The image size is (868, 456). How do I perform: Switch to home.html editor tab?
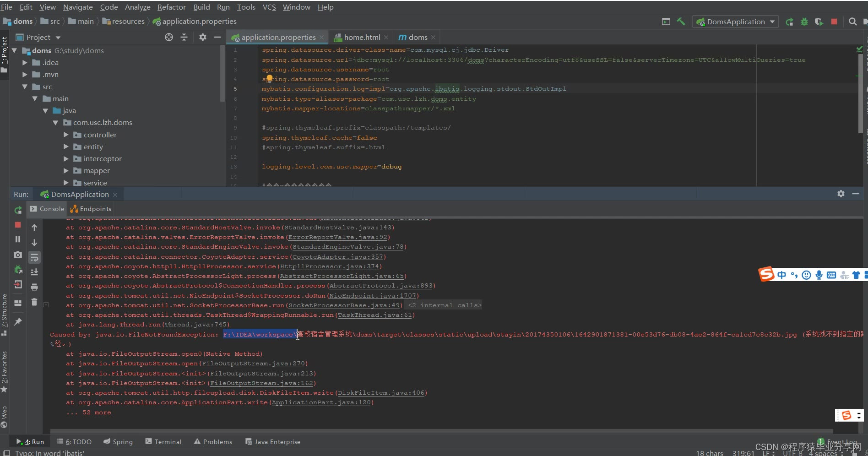click(x=362, y=38)
